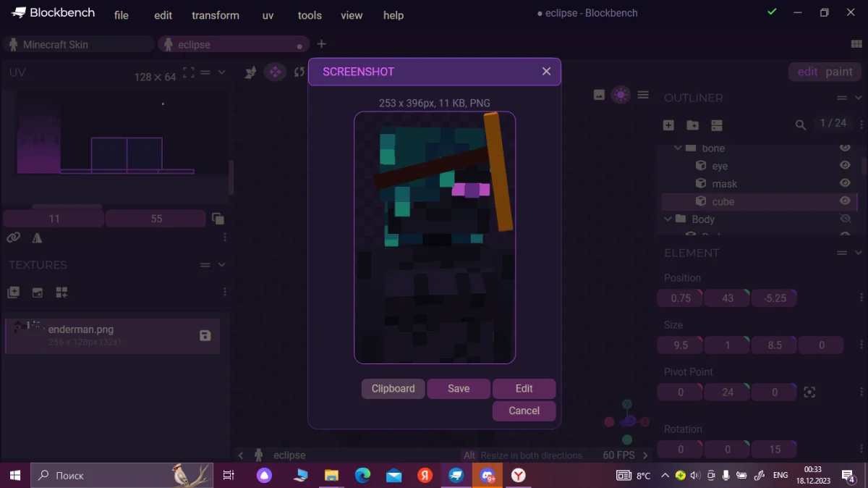Click the green checkmark in title bar

[x=773, y=12]
